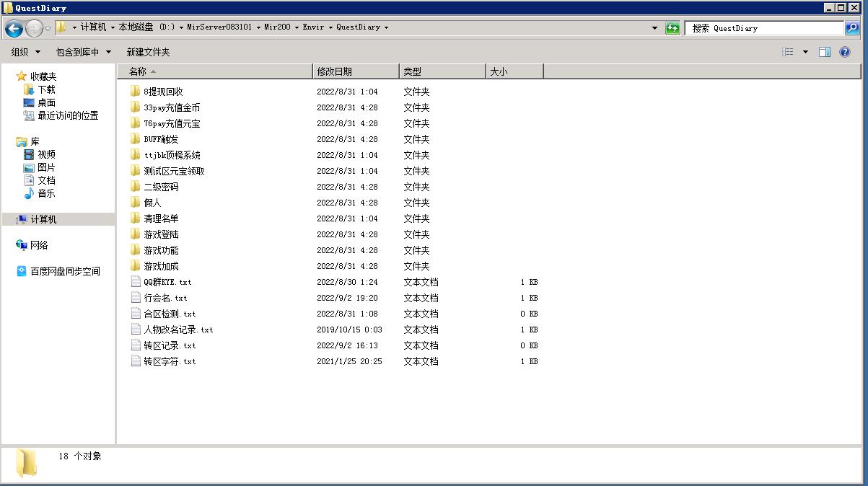Screen dimensions: 868x486
Task: Open the Help question mark icon
Action: point(845,52)
